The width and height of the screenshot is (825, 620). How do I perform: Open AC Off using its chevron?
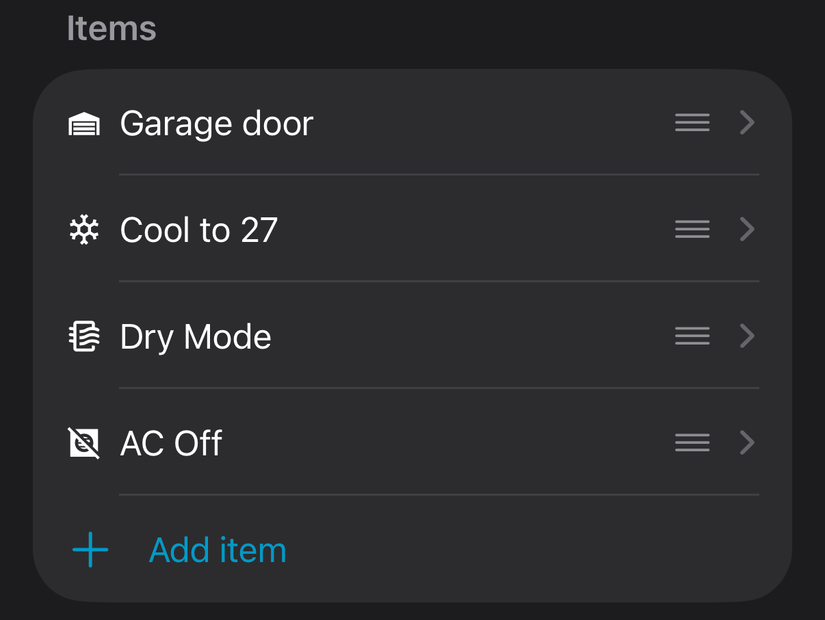pyautogui.click(x=746, y=442)
